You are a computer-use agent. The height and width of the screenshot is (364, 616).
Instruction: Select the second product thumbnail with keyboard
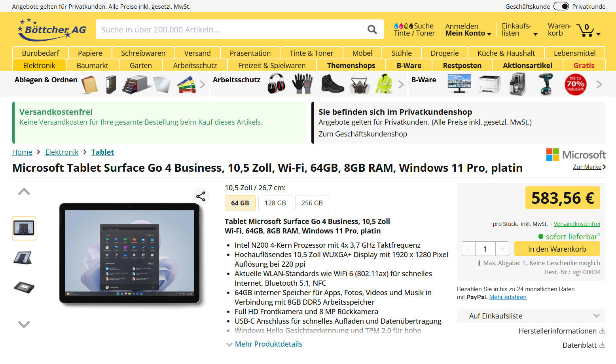tap(24, 258)
